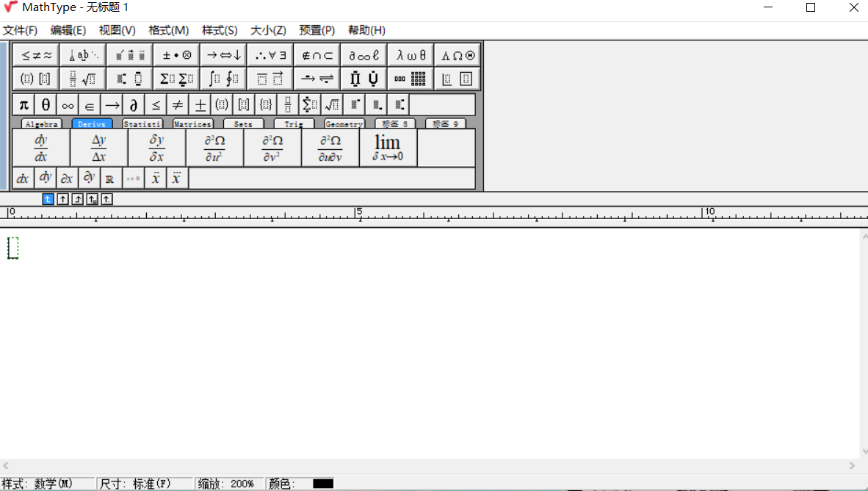Insert curly braces template from small bar
Viewport: 868px width, 491px height.
point(266,104)
